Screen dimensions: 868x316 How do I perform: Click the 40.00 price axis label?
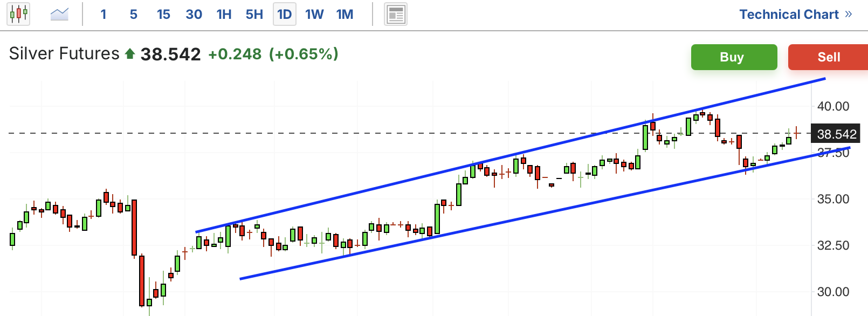click(x=833, y=106)
